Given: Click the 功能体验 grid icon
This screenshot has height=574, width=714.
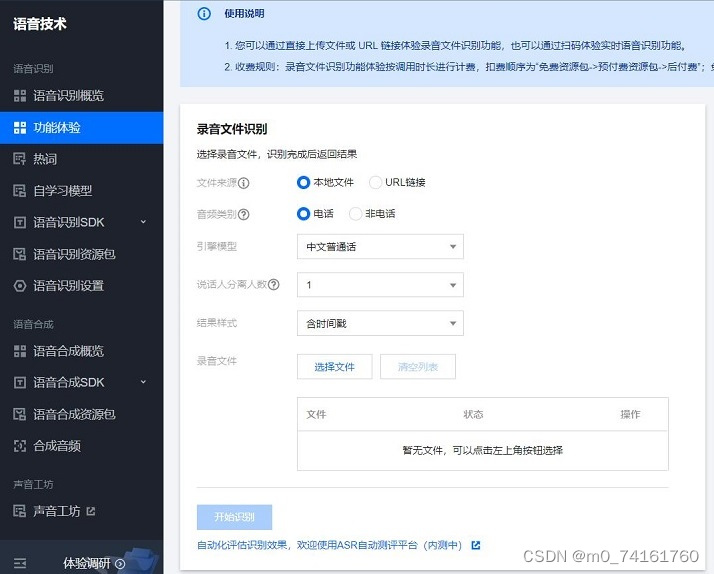Looking at the screenshot, I should (20, 127).
